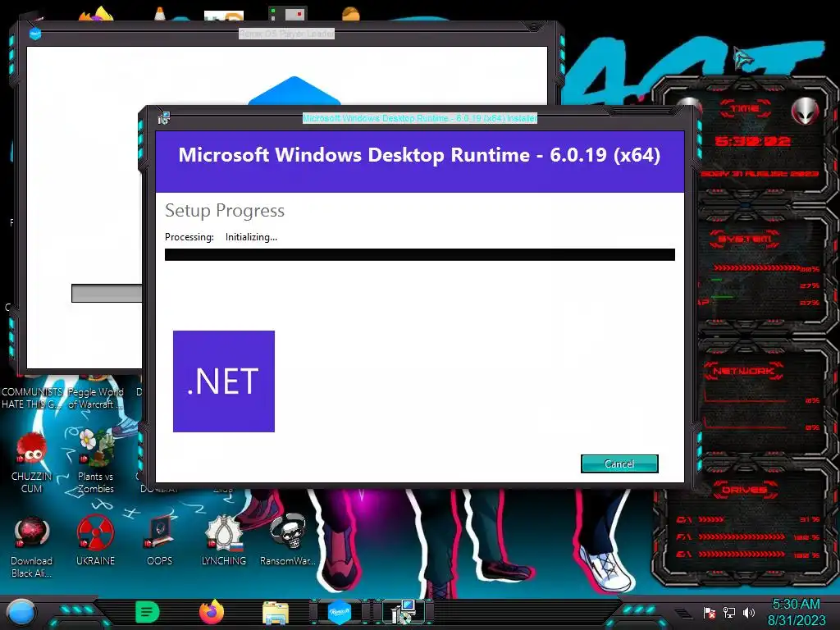
Task: Click the Peggle World of Warcraft label
Action: 95,398
